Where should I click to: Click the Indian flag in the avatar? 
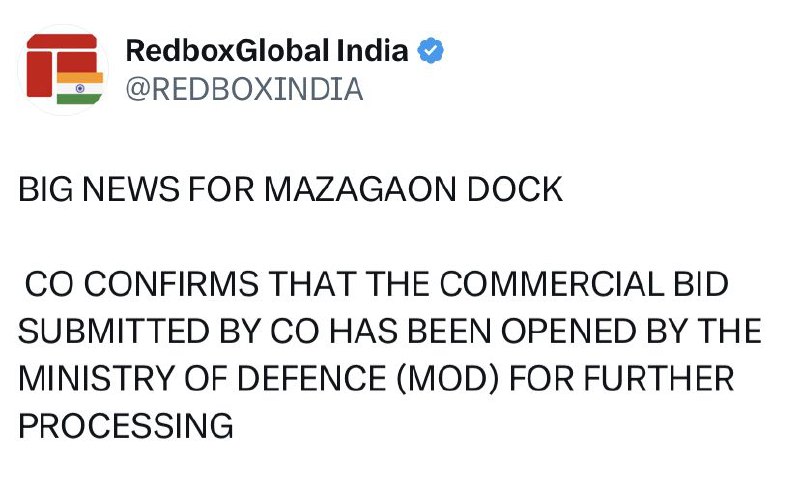(80, 88)
